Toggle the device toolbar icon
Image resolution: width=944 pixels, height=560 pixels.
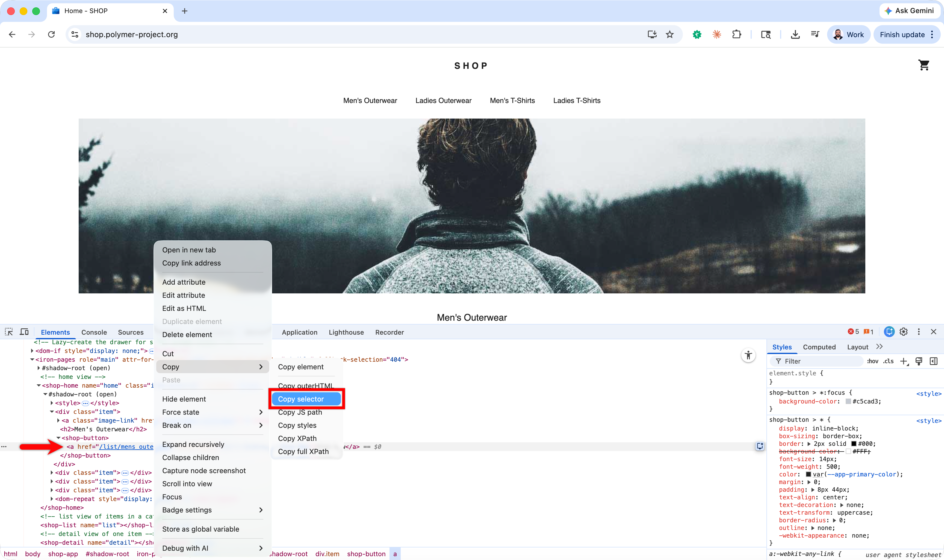click(x=24, y=332)
